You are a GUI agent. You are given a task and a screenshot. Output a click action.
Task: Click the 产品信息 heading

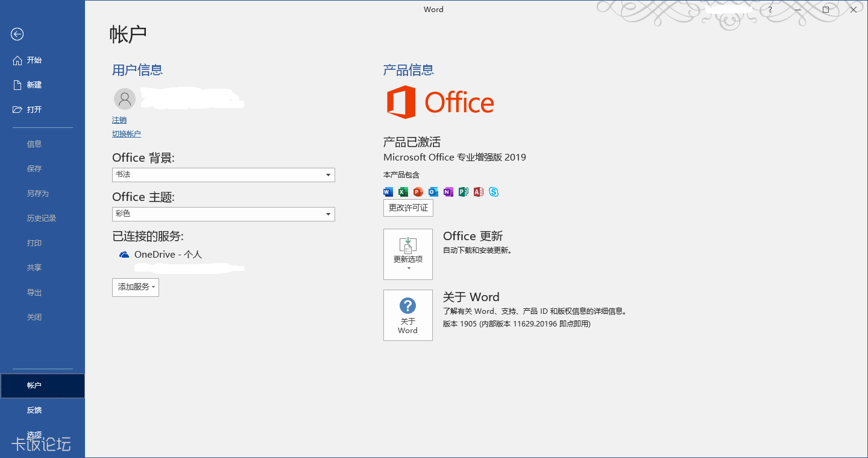pyautogui.click(x=409, y=70)
